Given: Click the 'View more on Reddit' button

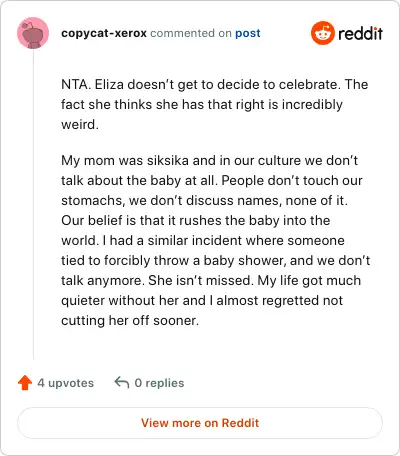Looking at the screenshot, I should (x=200, y=423).
